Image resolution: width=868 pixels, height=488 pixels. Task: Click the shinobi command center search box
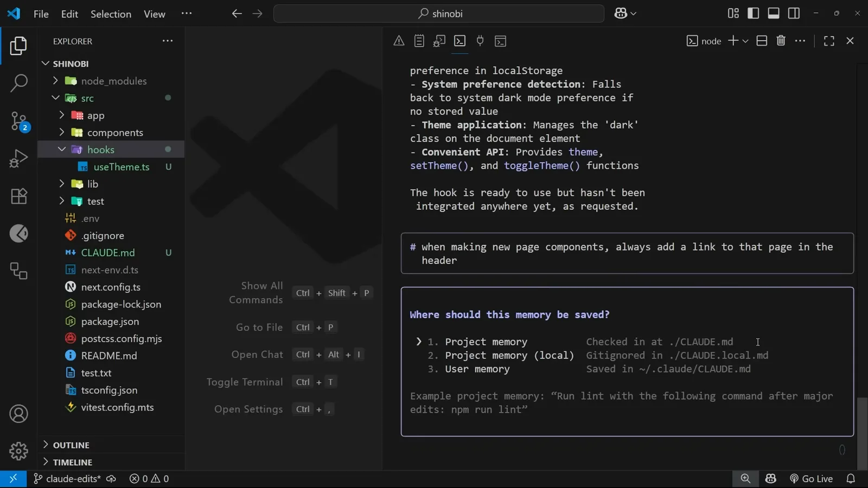coord(439,14)
